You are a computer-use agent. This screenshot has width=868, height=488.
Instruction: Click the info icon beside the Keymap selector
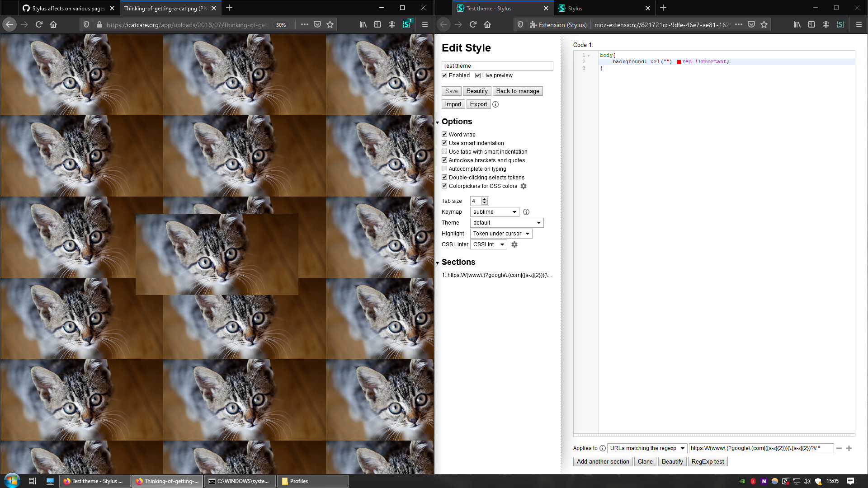pos(526,211)
